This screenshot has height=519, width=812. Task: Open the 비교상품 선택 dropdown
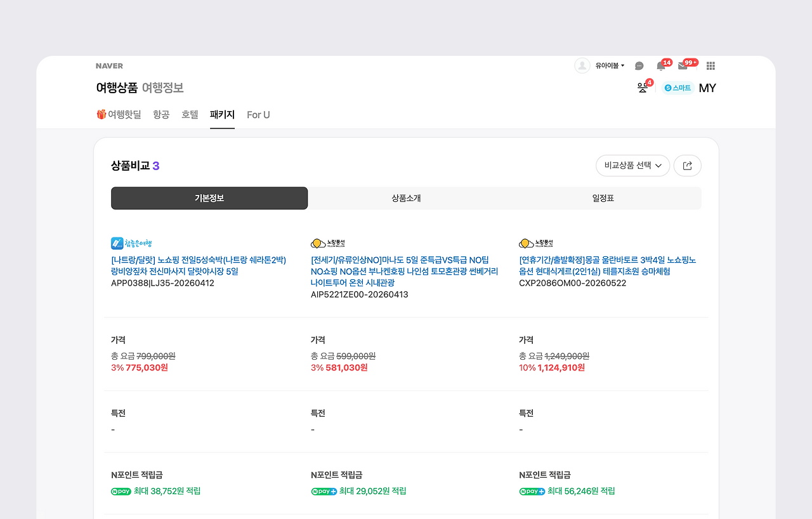tap(632, 166)
